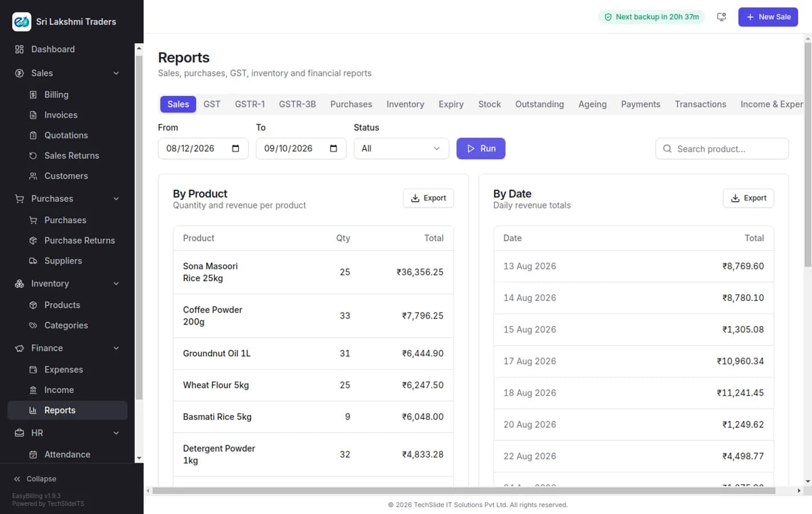812x514 pixels.
Task: Click the Basmati Rice 5kg row
Action: click(x=313, y=417)
